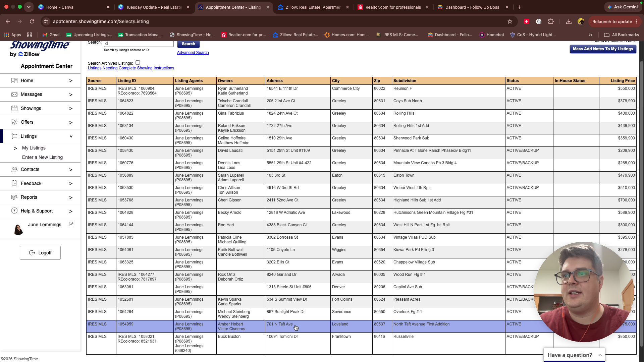The image size is (644, 362).
Task: Open the Apps bookmark shortcut
Action: point(12,35)
